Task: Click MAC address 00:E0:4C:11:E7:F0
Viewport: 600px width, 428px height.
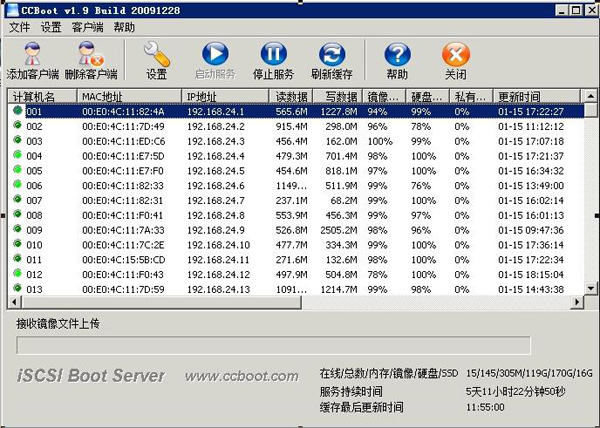Action: [x=123, y=171]
